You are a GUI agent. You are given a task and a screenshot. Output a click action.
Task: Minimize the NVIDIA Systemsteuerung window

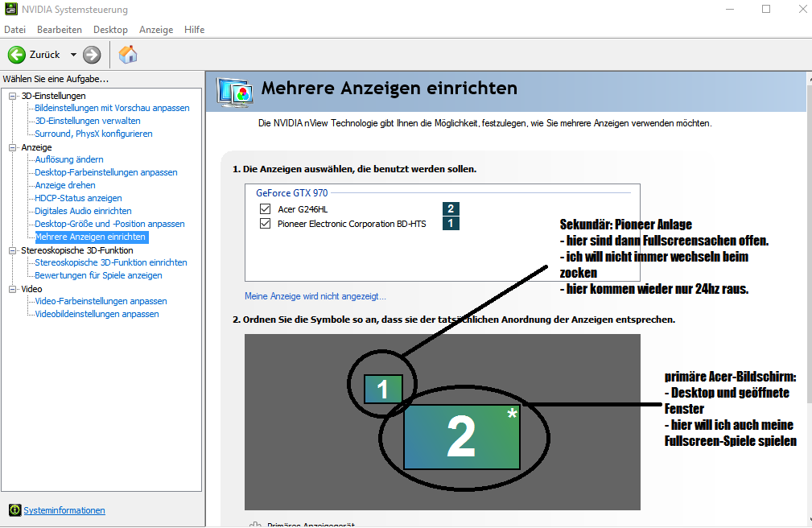click(x=730, y=10)
